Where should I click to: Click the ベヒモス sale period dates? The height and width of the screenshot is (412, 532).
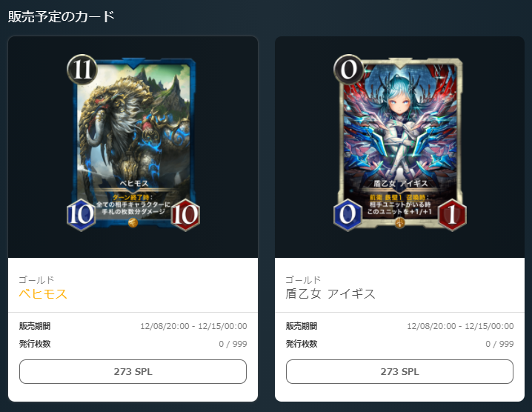(193, 326)
